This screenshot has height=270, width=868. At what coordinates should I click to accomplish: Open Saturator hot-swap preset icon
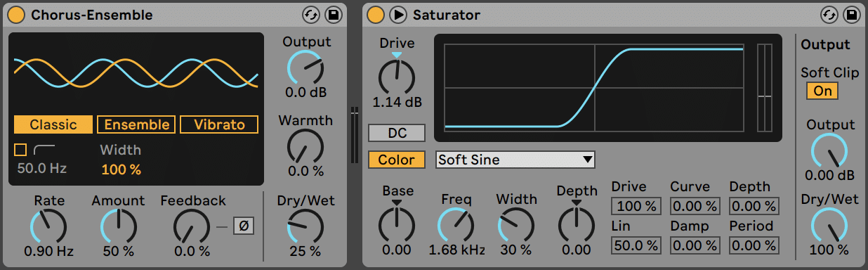[829, 15]
